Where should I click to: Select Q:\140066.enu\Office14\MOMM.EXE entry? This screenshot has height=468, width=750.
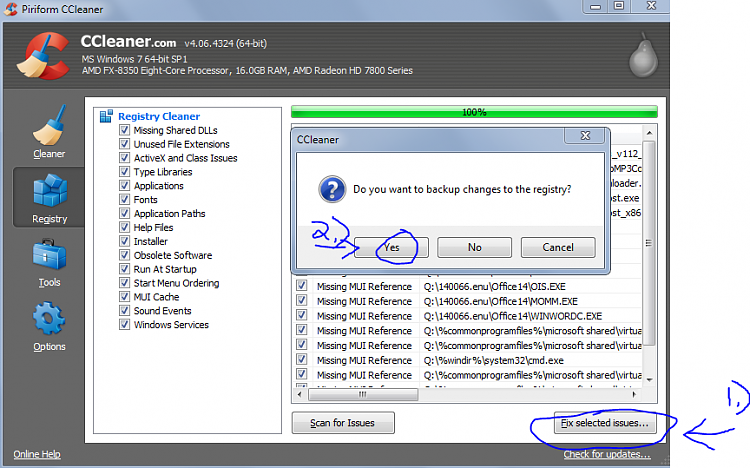click(x=501, y=301)
